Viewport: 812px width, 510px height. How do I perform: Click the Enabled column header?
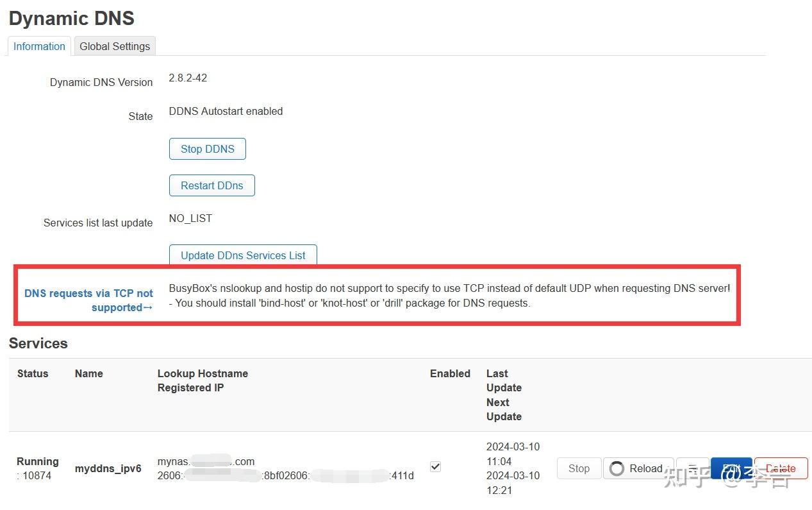(x=450, y=373)
